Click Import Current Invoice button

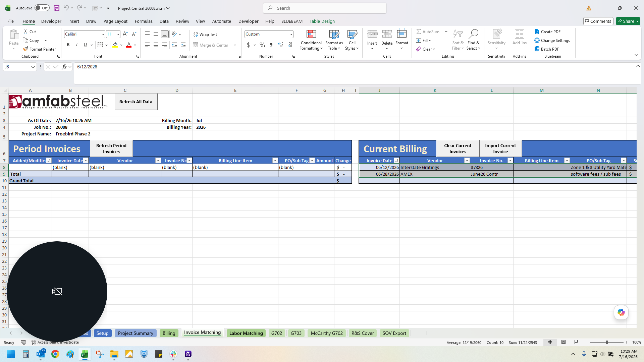click(x=500, y=148)
